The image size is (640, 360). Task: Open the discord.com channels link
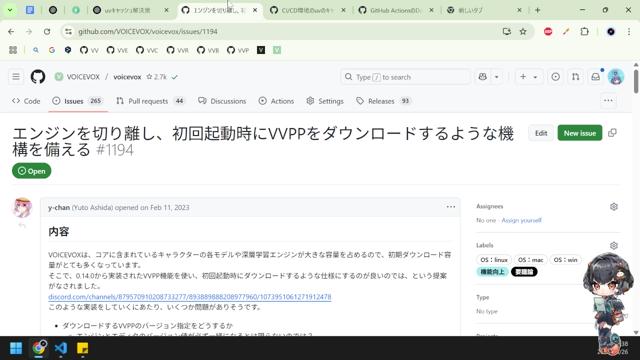tap(190, 297)
